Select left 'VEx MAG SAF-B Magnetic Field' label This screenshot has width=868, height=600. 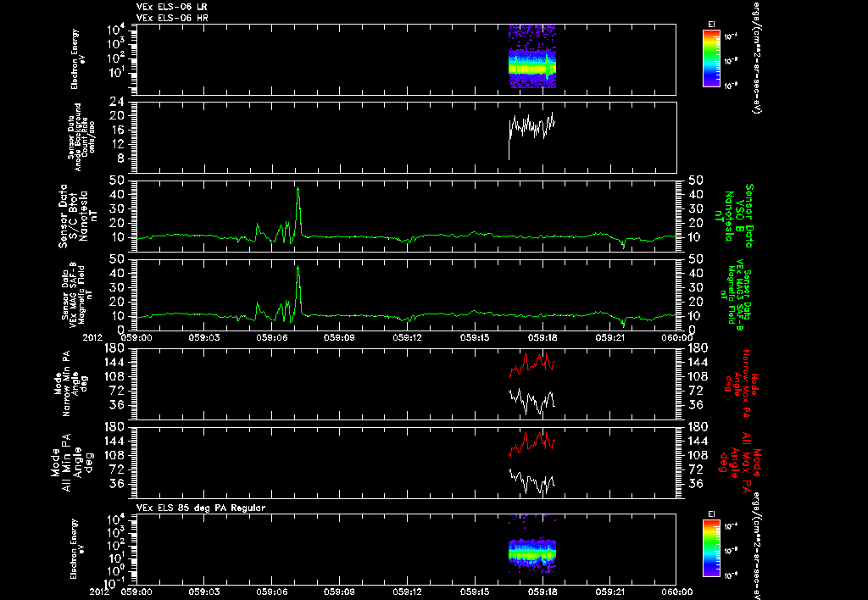[x=77, y=294]
